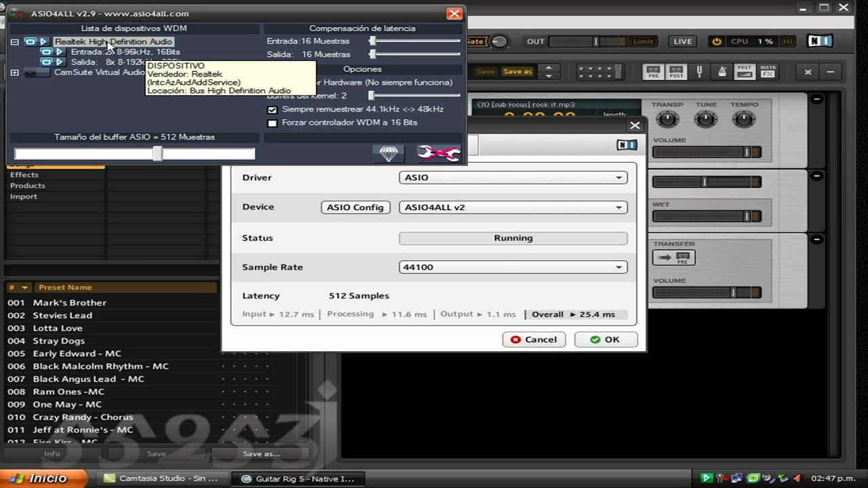Collapse the second rack module minus button
The width and height of the screenshot is (868, 488).
pos(816,175)
